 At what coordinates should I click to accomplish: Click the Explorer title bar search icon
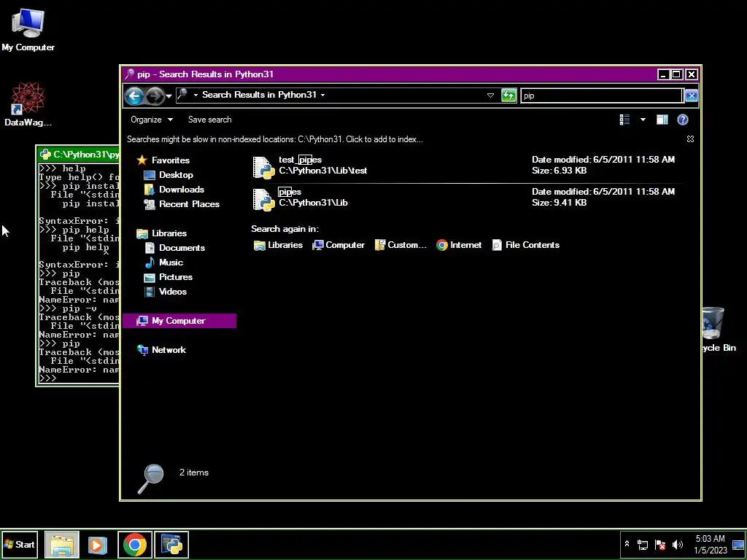(x=129, y=74)
